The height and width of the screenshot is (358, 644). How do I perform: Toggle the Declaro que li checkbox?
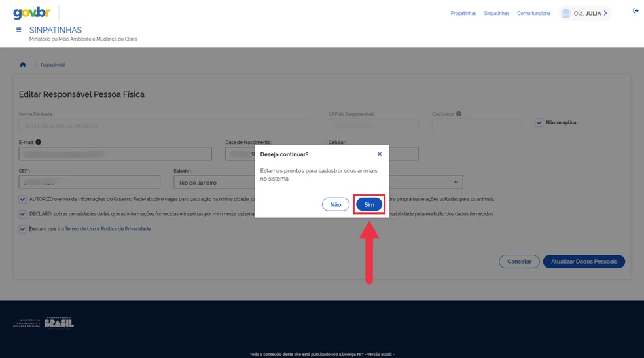coord(23,229)
